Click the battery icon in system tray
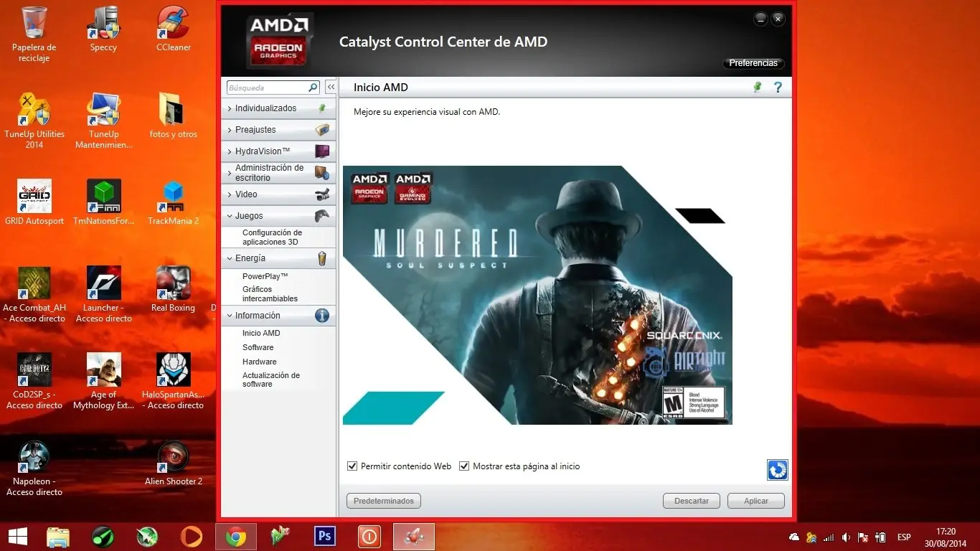This screenshot has width=980, height=551. pyautogui.click(x=881, y=537)
